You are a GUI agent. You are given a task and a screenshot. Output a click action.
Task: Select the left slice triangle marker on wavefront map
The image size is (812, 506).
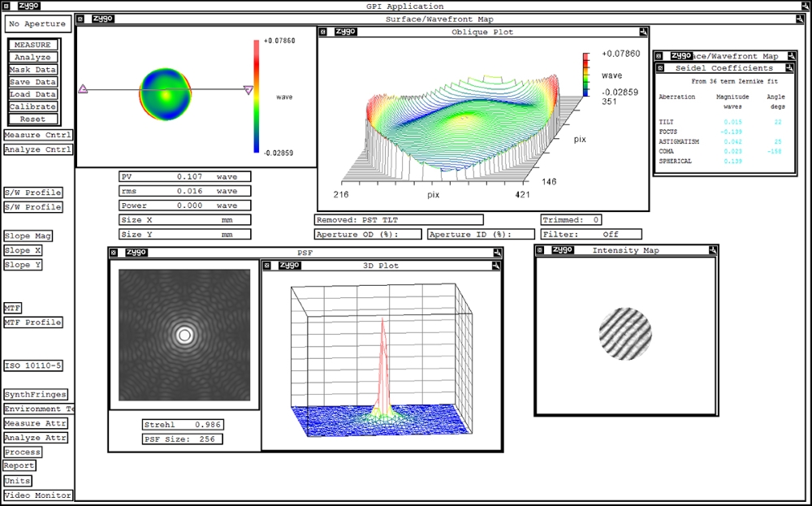[83, 89]
